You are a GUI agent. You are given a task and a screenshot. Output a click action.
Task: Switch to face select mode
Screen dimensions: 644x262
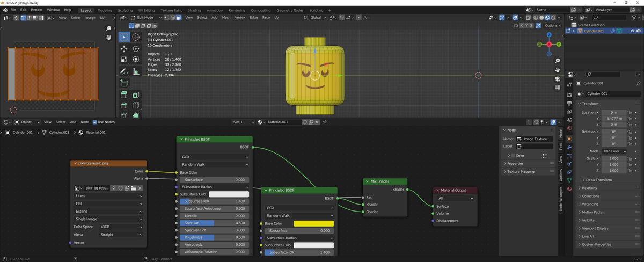(179, 18)
